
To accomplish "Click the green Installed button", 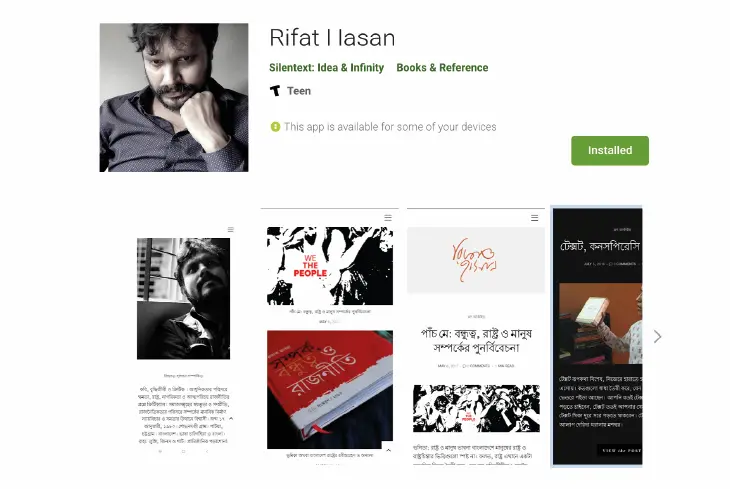I will pos(609,150).
